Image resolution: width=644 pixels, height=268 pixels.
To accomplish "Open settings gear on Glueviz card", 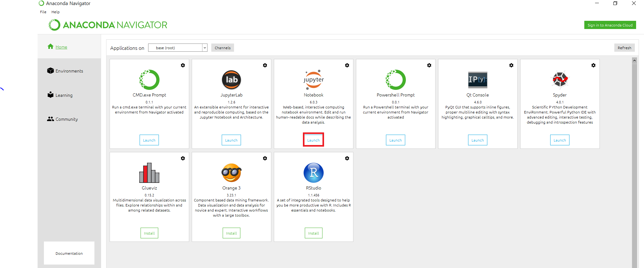I will point(183,158).
